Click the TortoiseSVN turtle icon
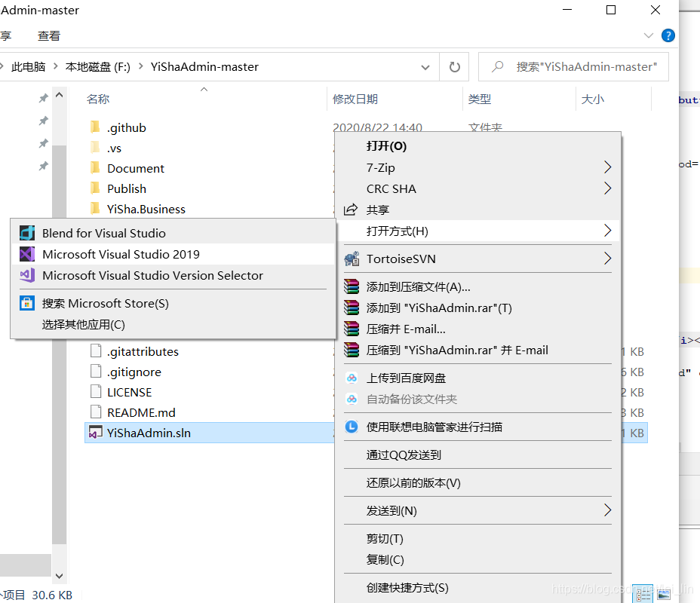Screen dimensions: 700x603 (x=352, y=259)
